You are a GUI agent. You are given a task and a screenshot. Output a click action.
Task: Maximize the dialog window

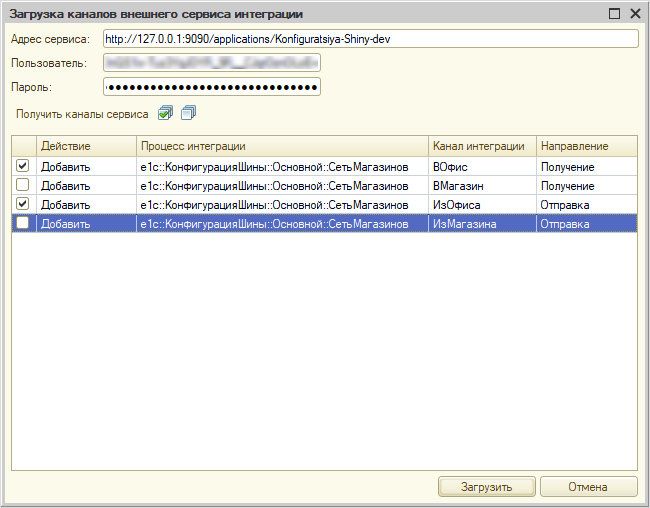pyautogui.click(x=614, y=14)
